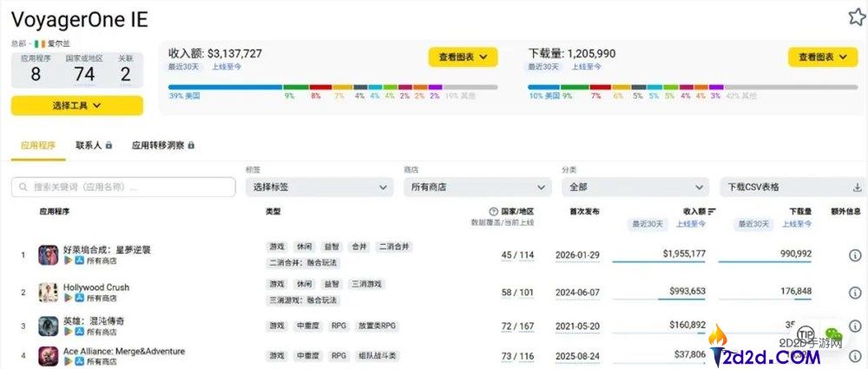Open Ace Alliance: Merge&Adventure link
The height and width of the screenshot is (369, 868).
click(x=124, y=352)
